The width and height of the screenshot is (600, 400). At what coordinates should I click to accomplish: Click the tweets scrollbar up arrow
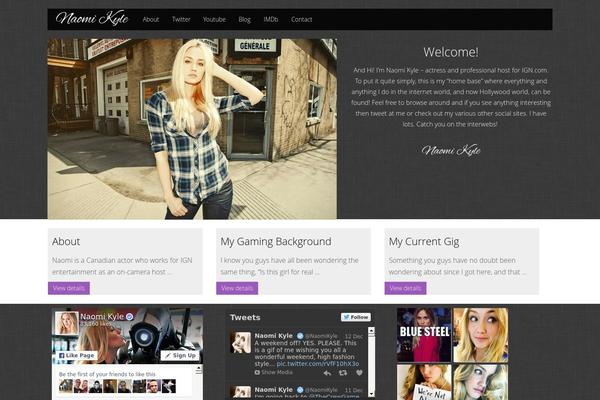371,331
